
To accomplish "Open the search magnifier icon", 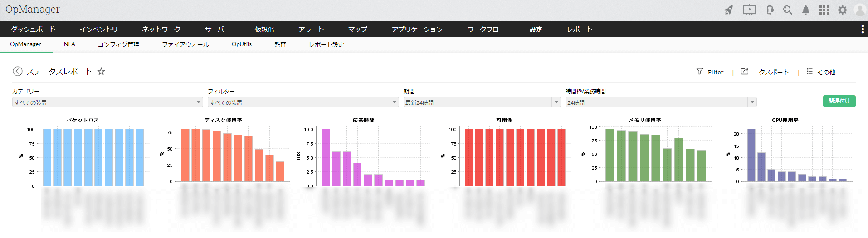I will pos(788,10).
